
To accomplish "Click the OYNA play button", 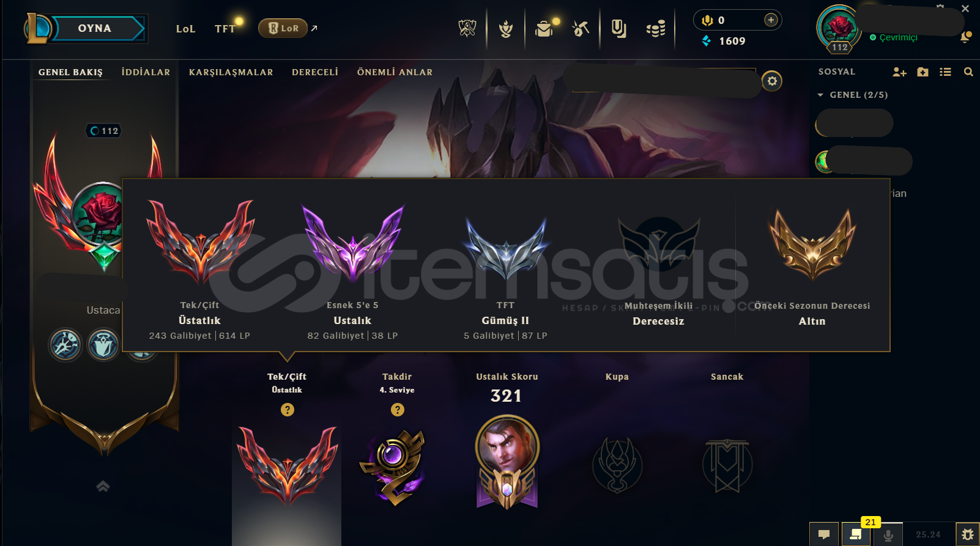I will pos(95,28).
